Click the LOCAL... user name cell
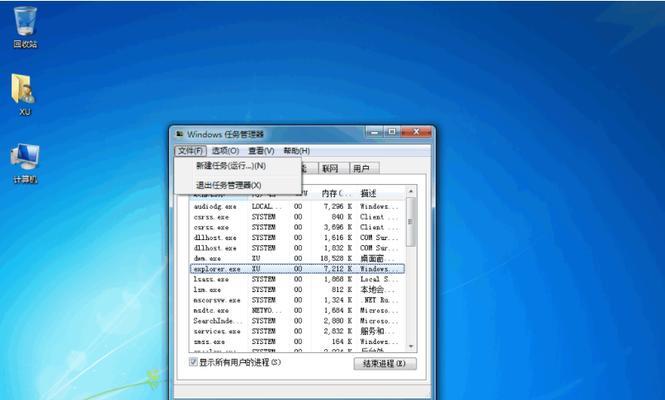 (266, 207)
